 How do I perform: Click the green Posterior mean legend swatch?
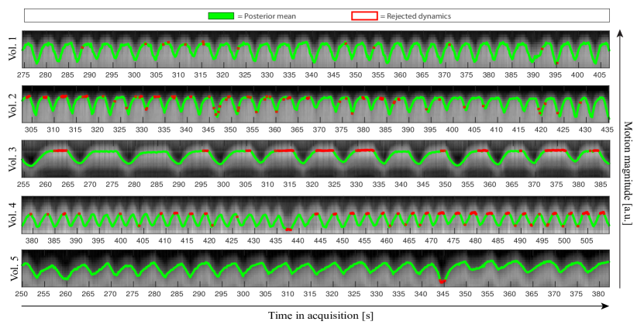tap(221, 16)
